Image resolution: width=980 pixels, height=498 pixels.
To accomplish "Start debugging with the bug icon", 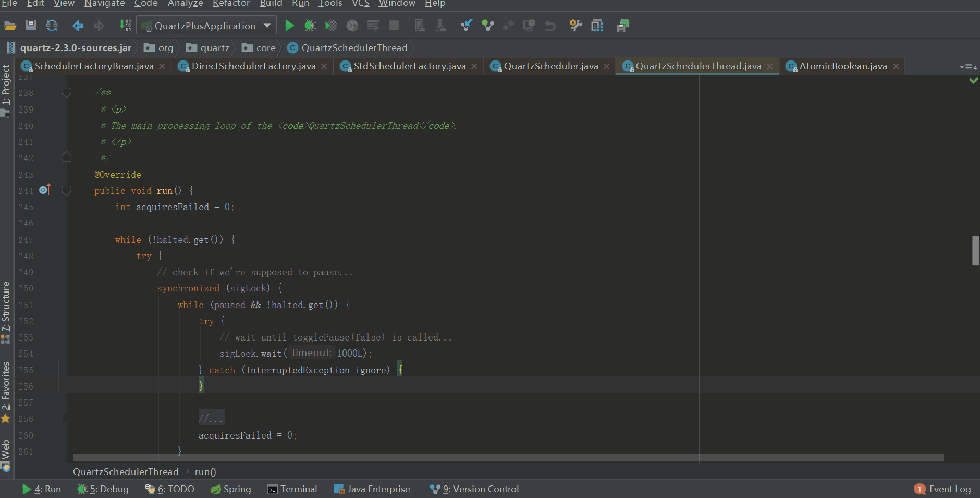I will pyautogui.click(x=310, y=26).
